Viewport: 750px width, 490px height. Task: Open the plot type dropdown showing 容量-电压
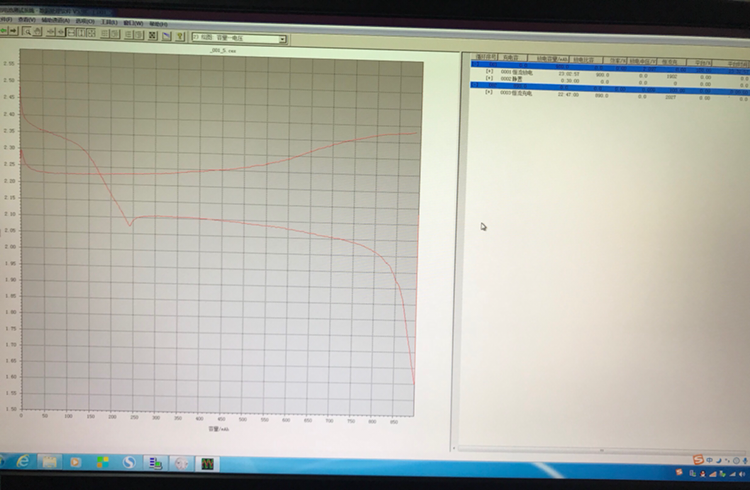pos(239,38)
